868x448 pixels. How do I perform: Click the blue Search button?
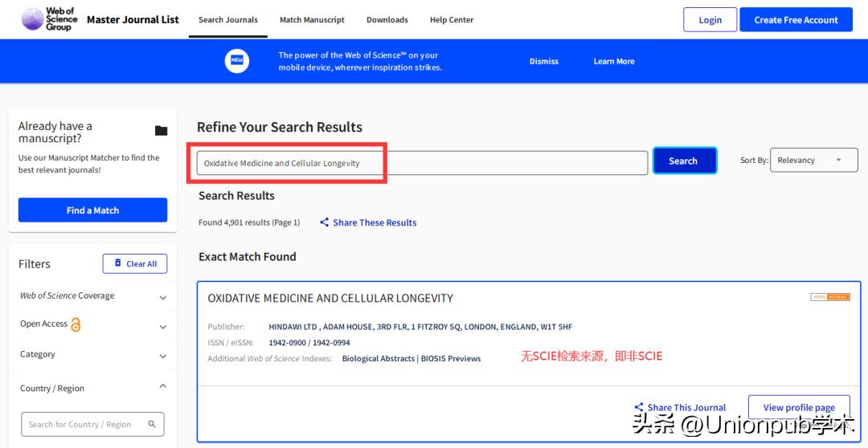tap(685, 161)
